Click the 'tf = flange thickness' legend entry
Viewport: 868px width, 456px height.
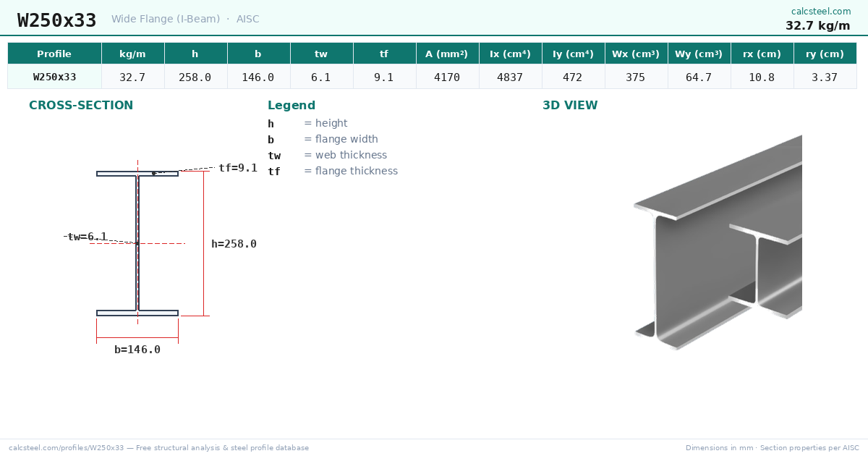(x=333, y=172)
